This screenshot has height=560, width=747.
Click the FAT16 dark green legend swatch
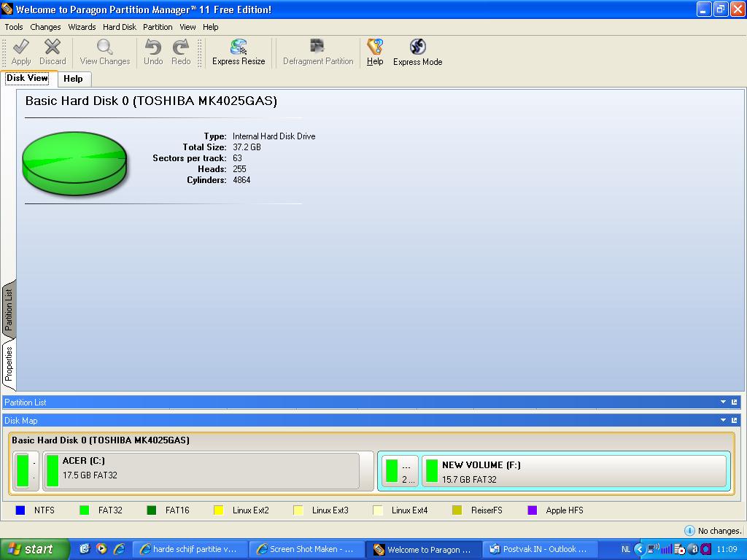coord(152,510)
